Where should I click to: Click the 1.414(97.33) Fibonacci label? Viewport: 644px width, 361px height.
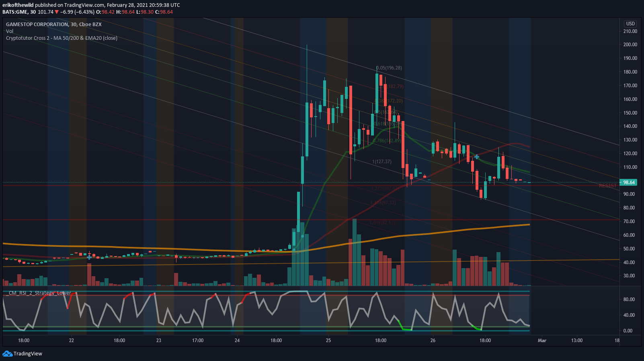pyautogui.click(x=383, y=203)
